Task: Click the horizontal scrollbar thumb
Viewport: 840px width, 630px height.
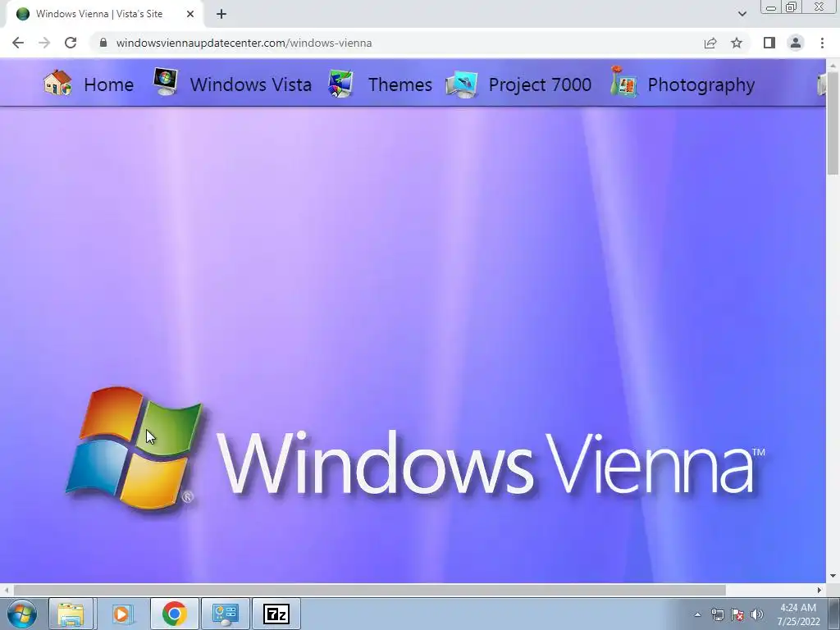Action: (x=370, y=590)
